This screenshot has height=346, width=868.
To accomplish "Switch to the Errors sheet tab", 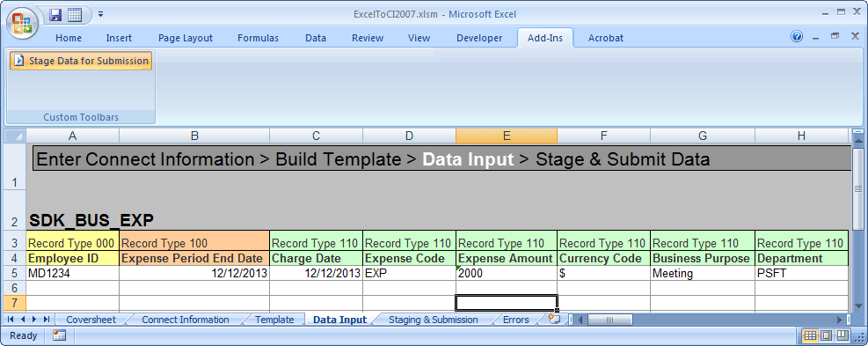I will click(x=516, y=320).
